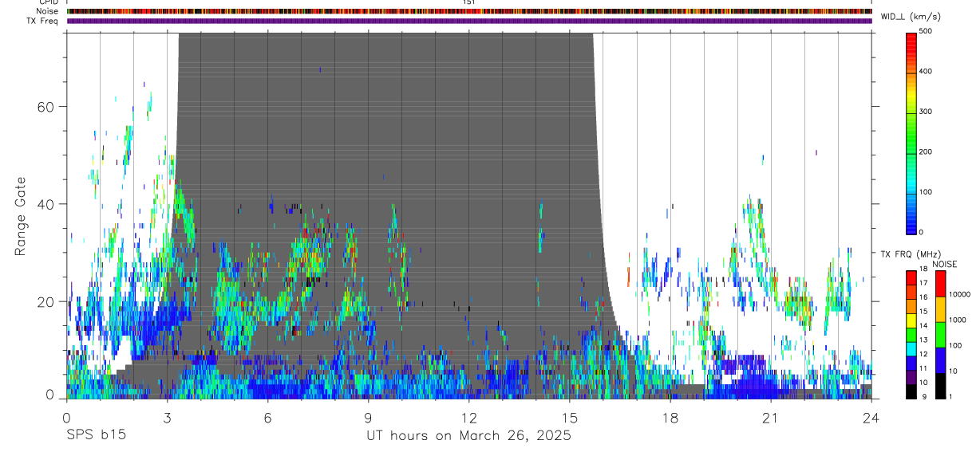Click the 'Range Gate' y-axis title

click(x=21, y=216)
